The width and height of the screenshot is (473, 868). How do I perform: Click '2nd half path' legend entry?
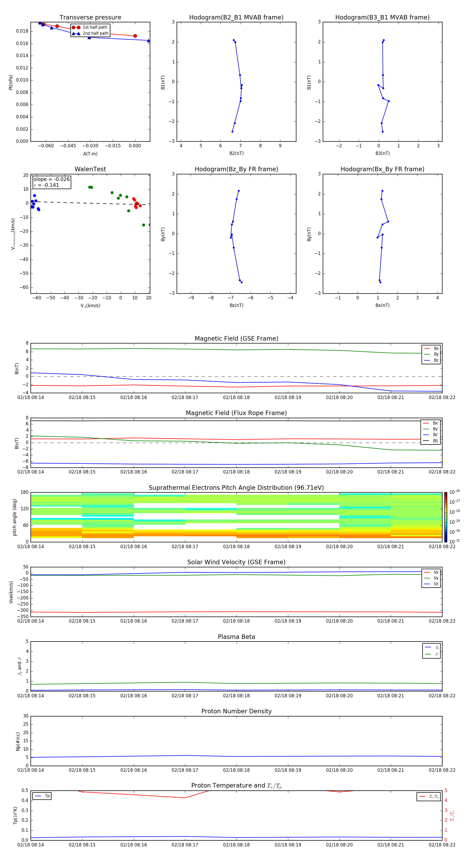[x=90, y=33]
